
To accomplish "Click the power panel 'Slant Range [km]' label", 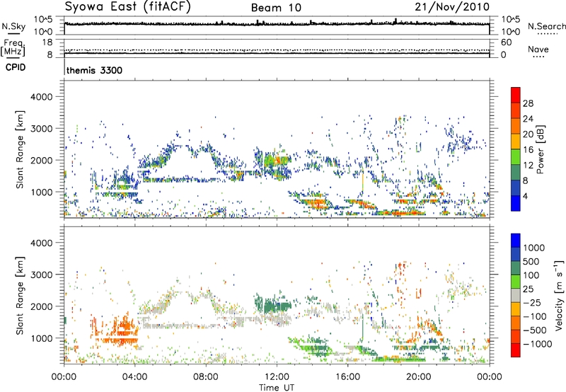I will [20, 149].
